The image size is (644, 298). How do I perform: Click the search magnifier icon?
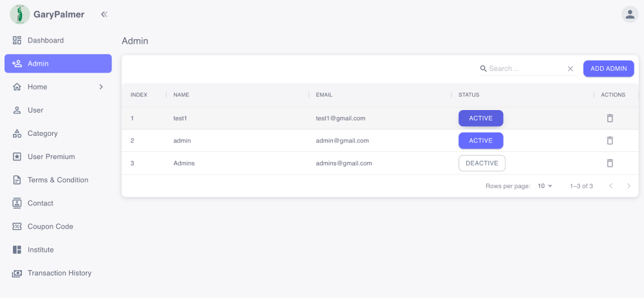click(483, 69)
